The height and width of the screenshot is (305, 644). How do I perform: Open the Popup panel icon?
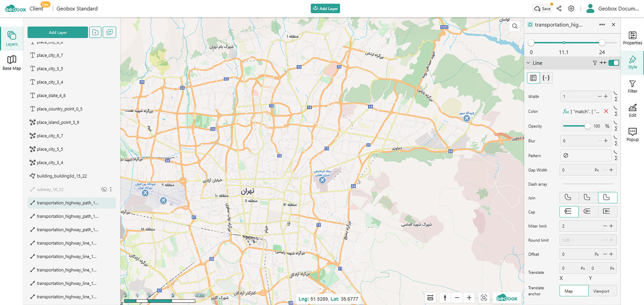(x=632, y=134)
